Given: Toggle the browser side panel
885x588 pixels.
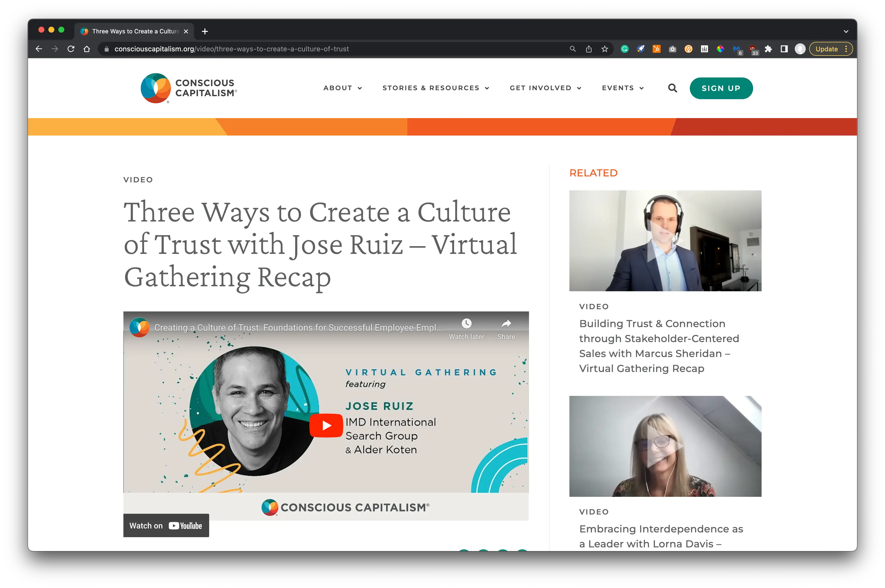Looking at the screenshot, I should (x=784, y=49).
